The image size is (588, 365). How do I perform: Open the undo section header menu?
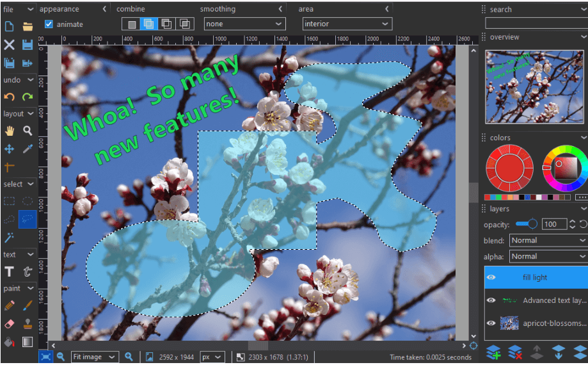click(30, 80)
